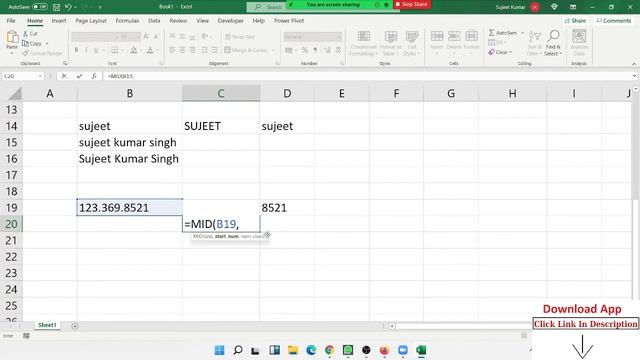
Task: Click the Orientation icon
Action: pos(205,36)
